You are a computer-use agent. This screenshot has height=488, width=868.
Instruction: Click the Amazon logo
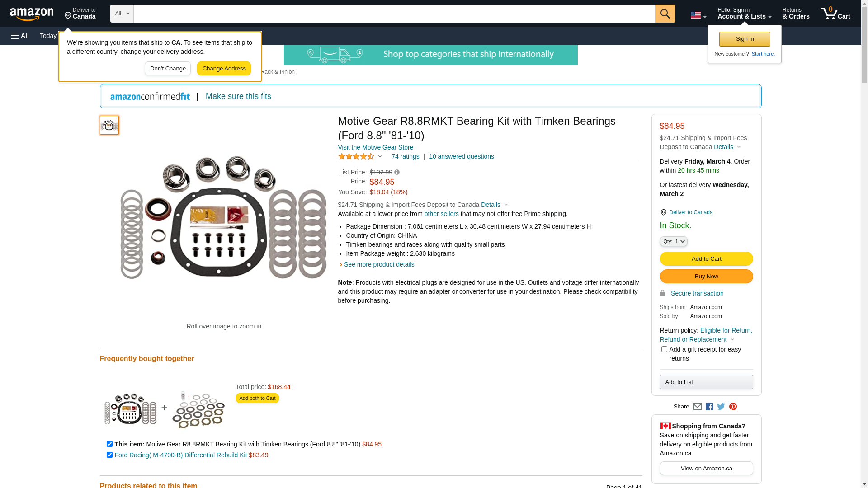(x=32, y=14)
